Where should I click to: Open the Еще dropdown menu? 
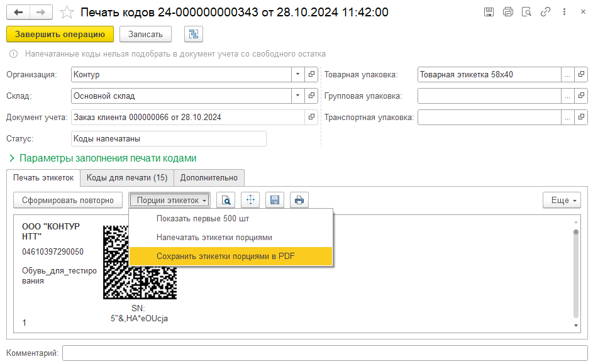562,200
